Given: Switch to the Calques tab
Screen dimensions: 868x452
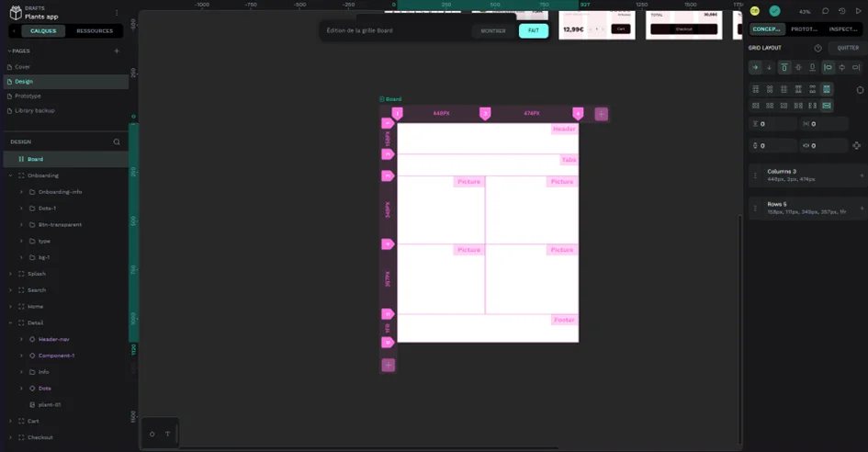Looking at the screenshot, I should coord(43,31).
